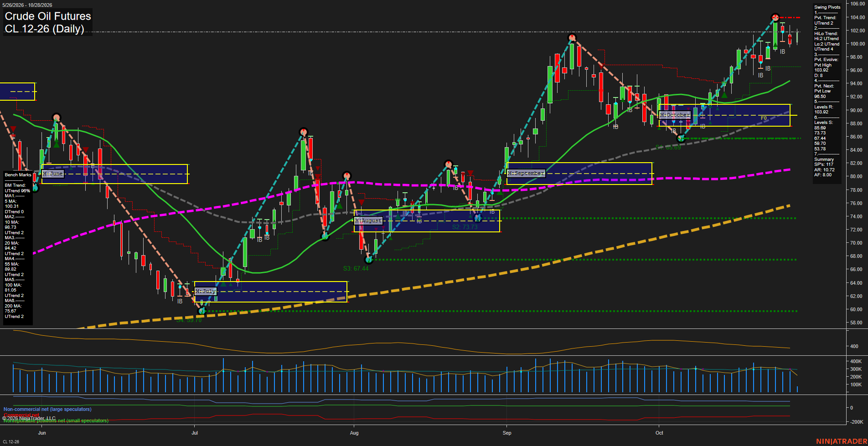Click the Pvt. Trend: label in Swing Pivots
The height and width of the screenshot is (446, 868).
click(825, 18)
